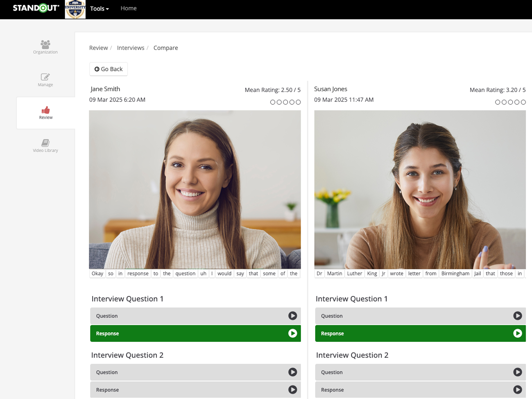Open the Video Library sidebar icon
This screenshot has width=532, height=399.
coord(45,143)
